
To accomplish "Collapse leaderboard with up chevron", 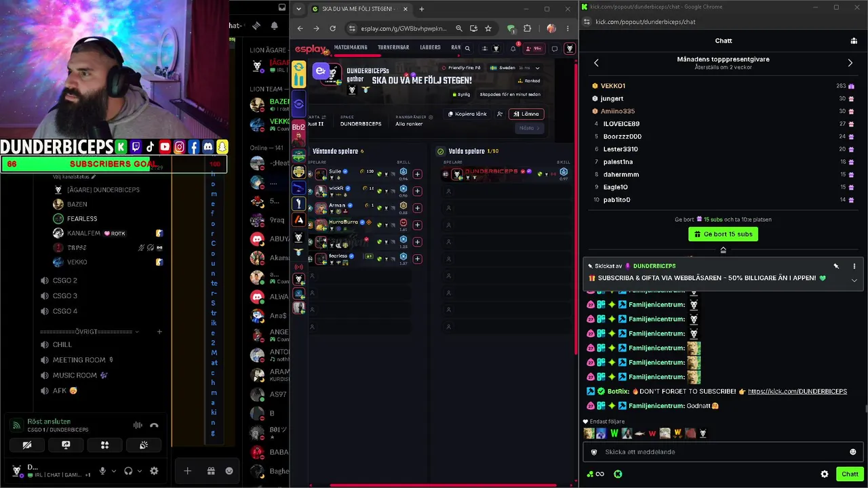I will click(x=723, y=251).
